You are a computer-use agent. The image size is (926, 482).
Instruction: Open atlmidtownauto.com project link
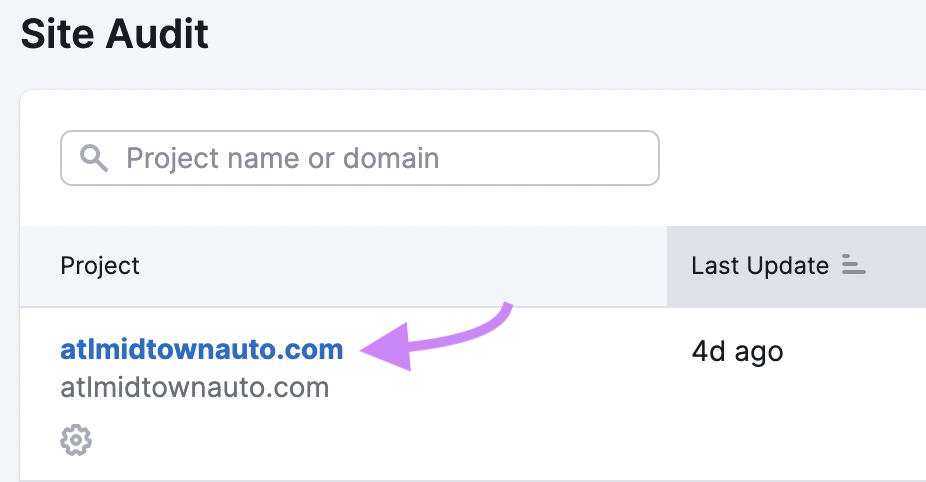coord(201,349)
